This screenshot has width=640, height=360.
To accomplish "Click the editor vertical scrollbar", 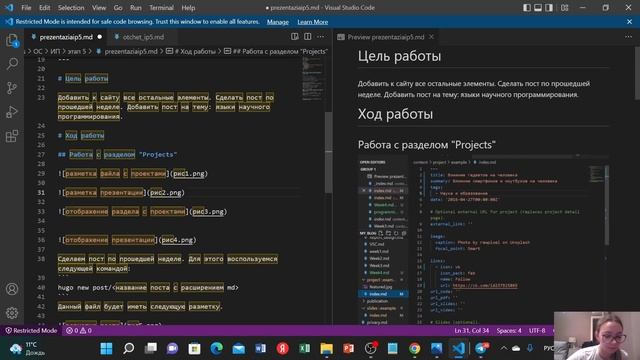I will pos(329,152).
